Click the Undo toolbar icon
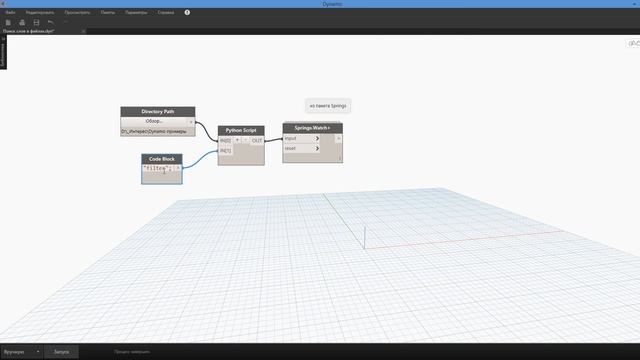Screen dimensions: 640x360 51,22
